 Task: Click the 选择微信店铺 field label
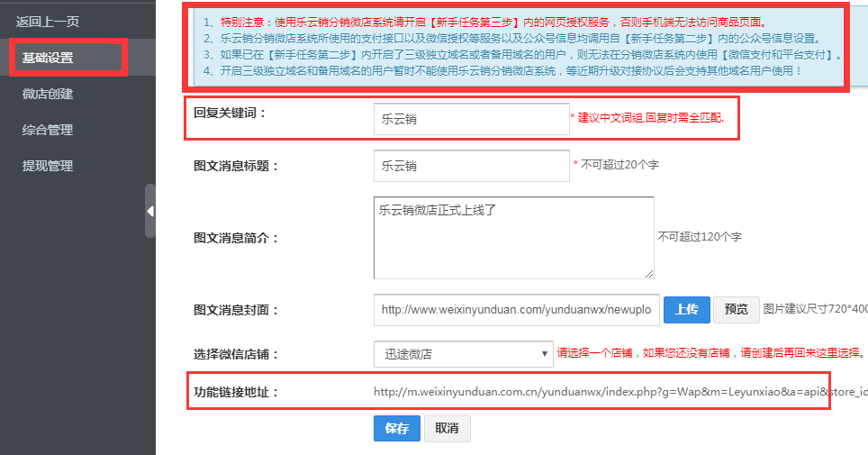pyautogui.click(x=237, y=354)
